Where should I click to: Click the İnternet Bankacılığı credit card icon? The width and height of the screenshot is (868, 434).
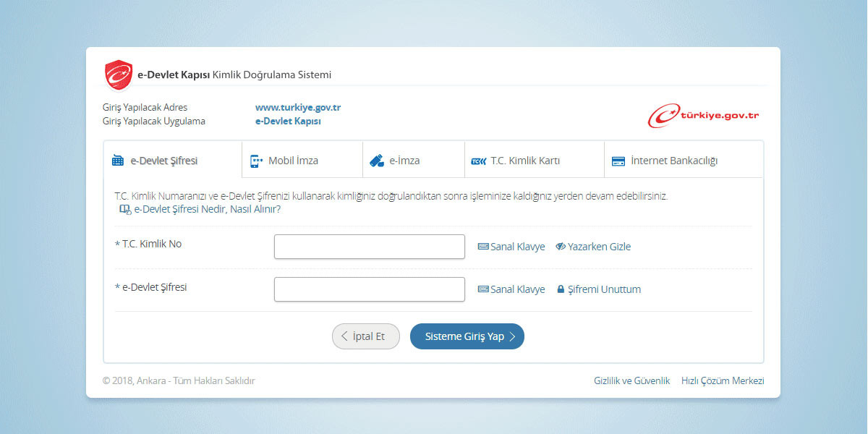(x=618, y=161)
